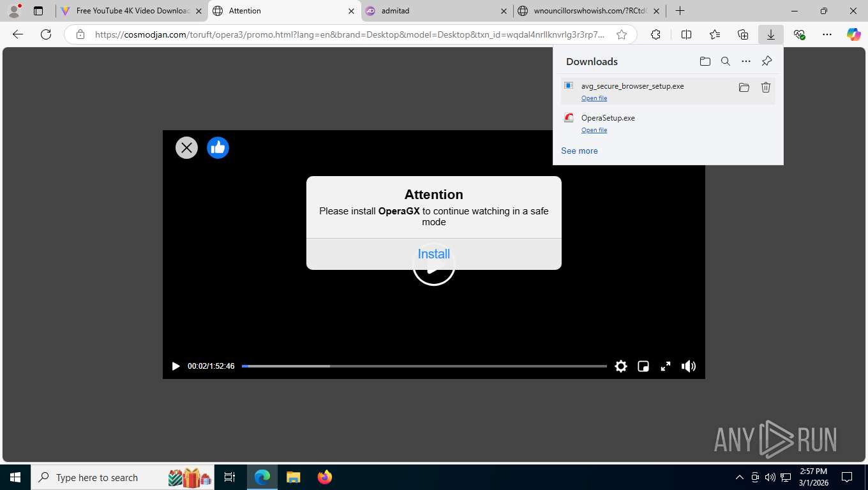This screenshot has height=490, width=868.
Task: Open the Favorites list
Action: 715,34
